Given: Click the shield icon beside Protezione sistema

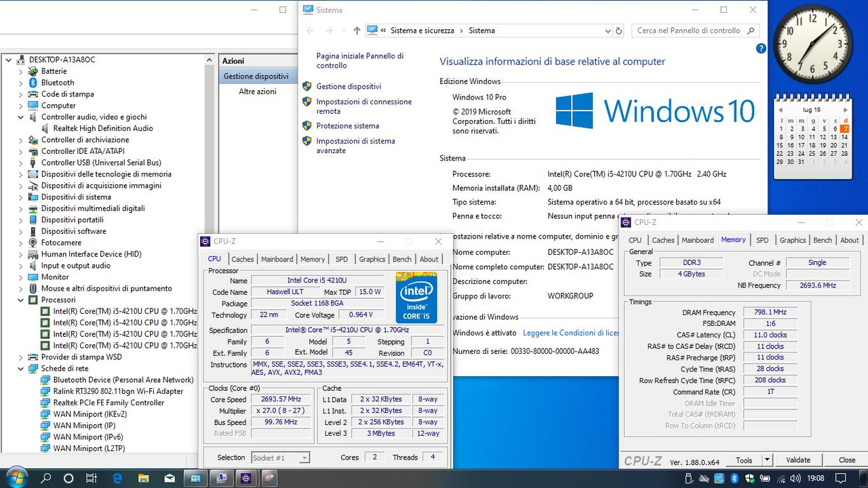Looking at the screenshot, I should point(307,125).
